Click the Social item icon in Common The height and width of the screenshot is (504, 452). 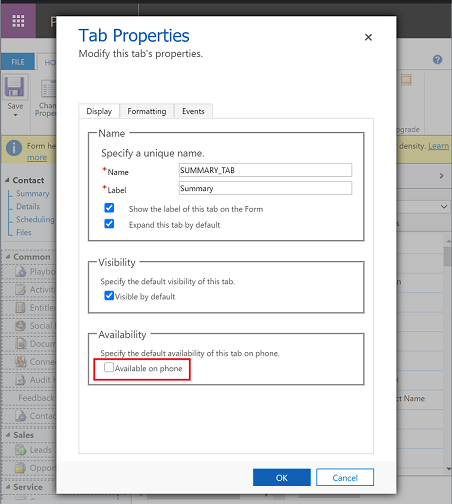21,325
